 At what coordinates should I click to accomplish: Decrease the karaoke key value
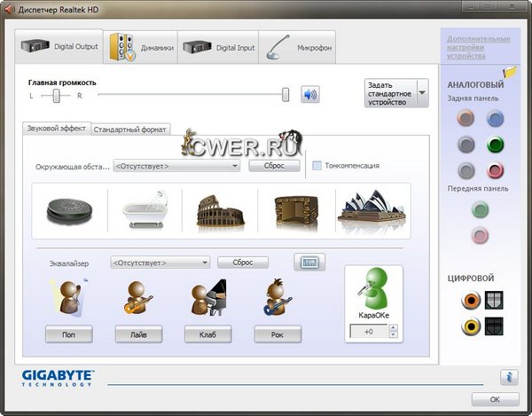point(393,334)
